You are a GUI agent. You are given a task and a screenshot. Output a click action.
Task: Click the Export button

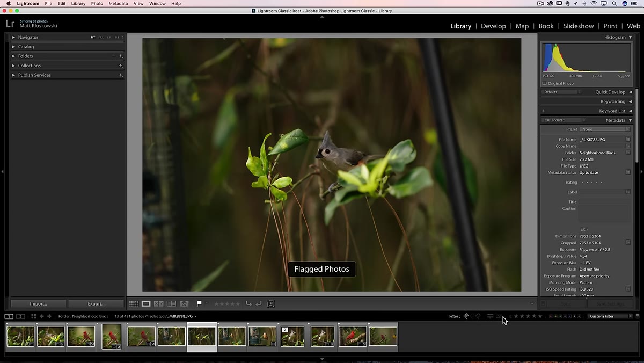(x=96, y=303)
